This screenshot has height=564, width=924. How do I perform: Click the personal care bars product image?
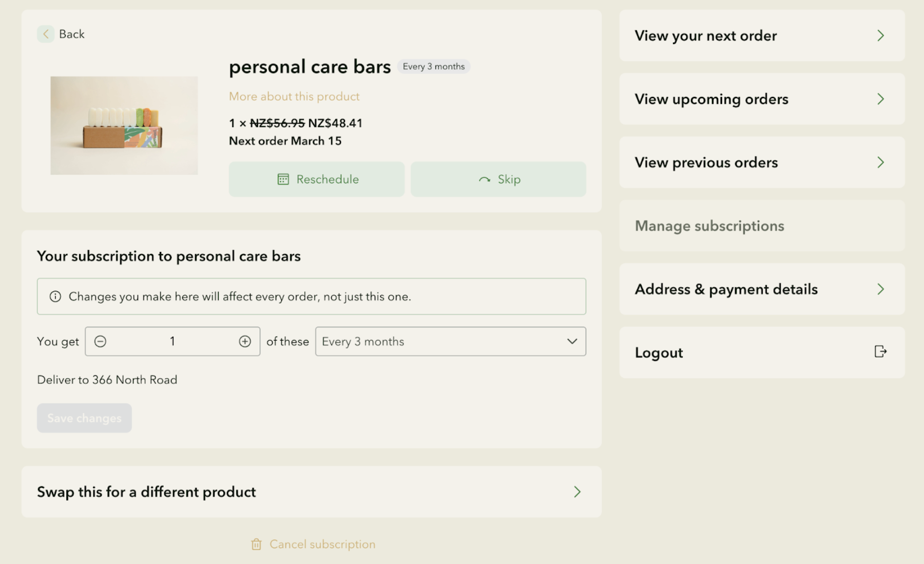click(124, 126)
